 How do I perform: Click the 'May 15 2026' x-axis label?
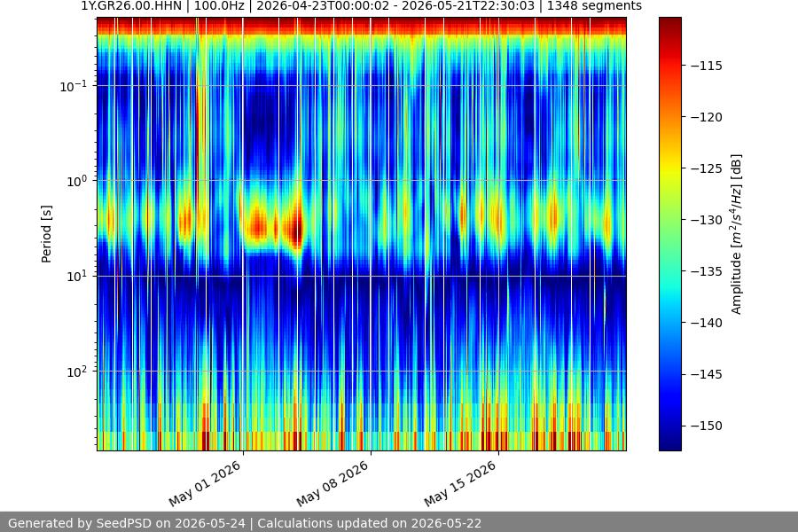coord(460,483)
